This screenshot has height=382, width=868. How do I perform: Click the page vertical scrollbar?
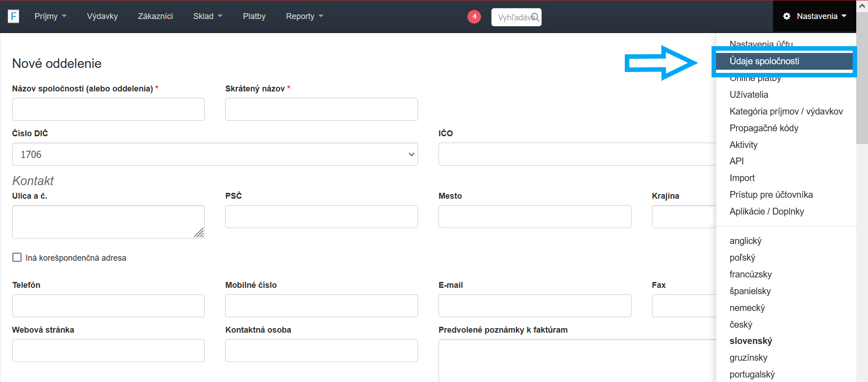pyautogui.click(x=862, y=91)
